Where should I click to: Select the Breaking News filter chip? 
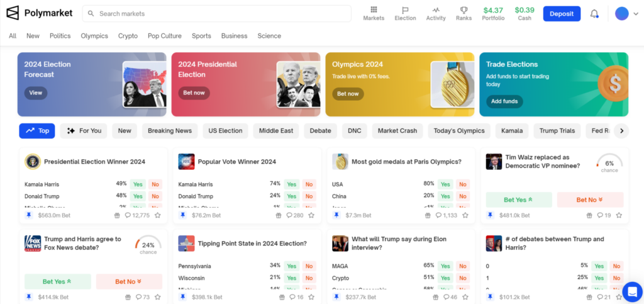(170, 131)
